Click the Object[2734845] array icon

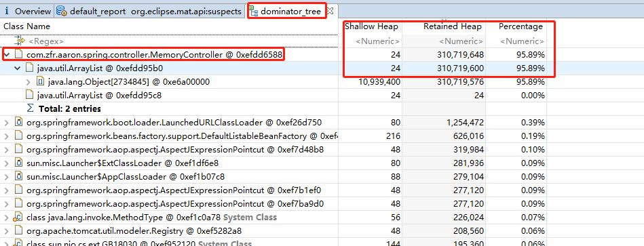(40, 81)
